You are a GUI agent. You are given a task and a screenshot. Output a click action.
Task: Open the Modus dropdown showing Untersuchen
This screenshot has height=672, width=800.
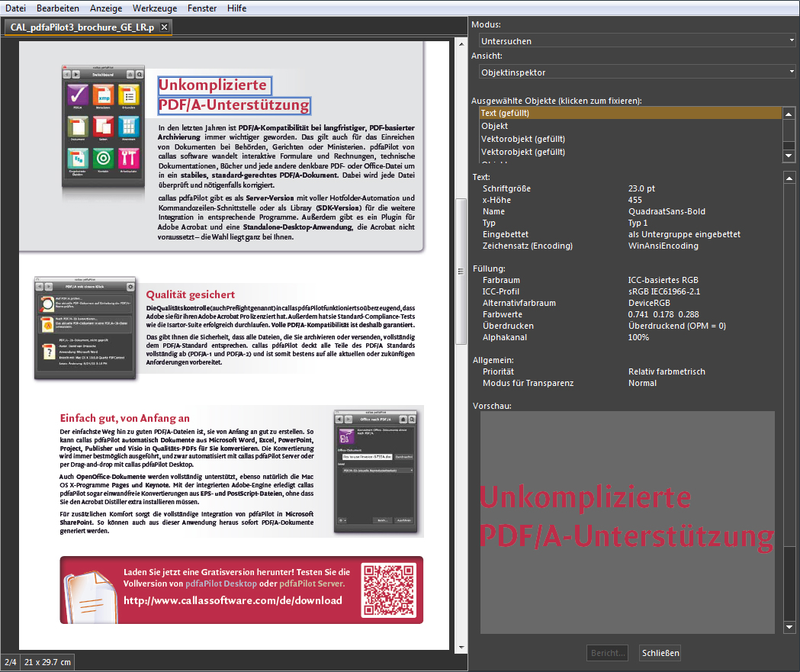tap(638, 41)
